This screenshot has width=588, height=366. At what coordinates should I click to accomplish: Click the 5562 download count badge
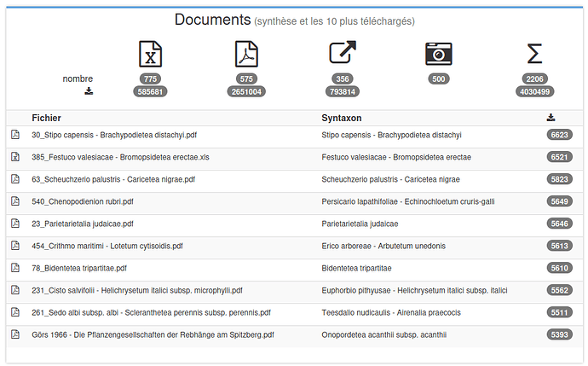560,290
